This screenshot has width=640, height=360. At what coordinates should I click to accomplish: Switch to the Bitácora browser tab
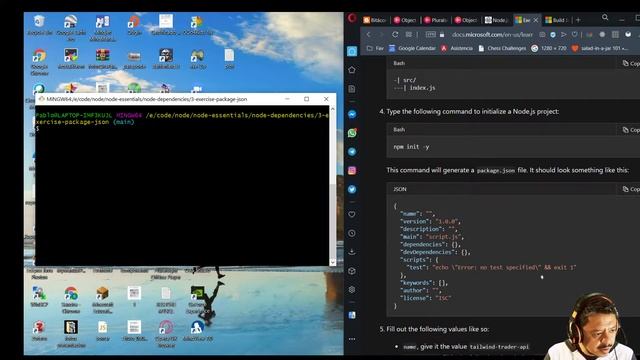tap(375, 20)
